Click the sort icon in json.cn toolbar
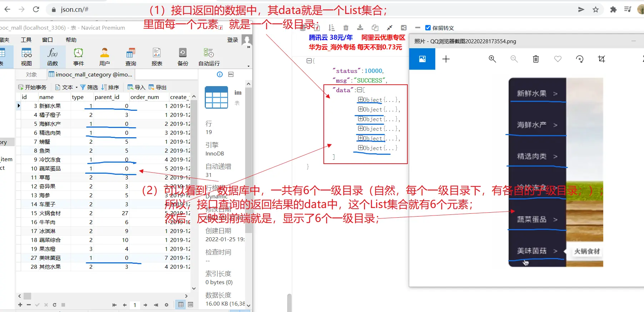This screenshot has width=644, height=312. 332,28
